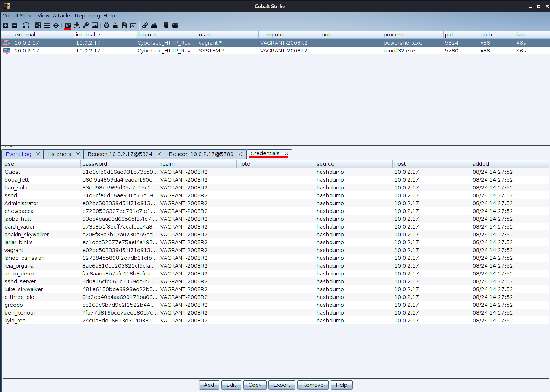Viewport: 550px width, 392px height.
Task: Select the leia_organa credential row
Action: point(276,266)
